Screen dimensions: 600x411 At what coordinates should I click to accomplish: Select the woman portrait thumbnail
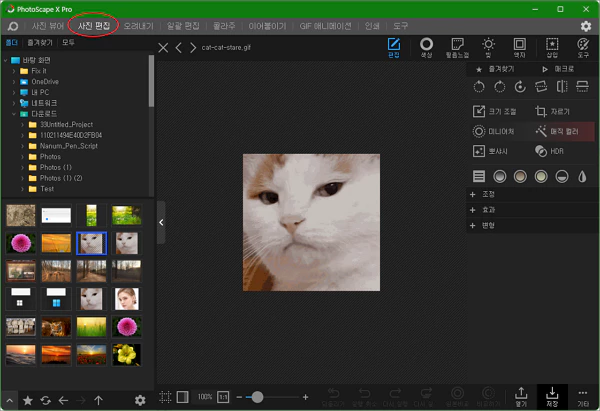pos(127,299)
